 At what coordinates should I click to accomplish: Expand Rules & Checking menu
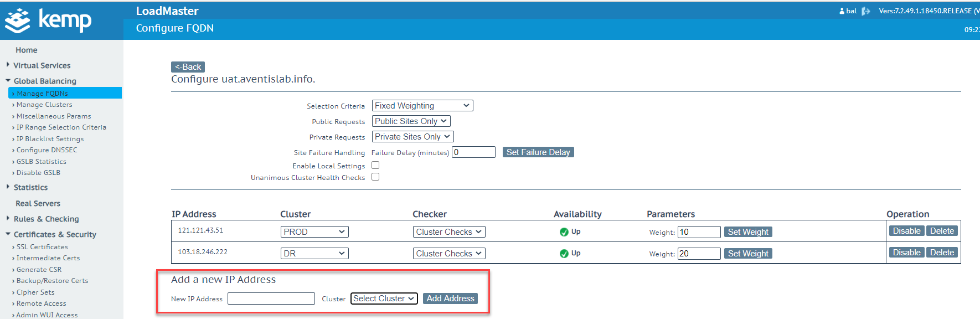click(46, 219)
